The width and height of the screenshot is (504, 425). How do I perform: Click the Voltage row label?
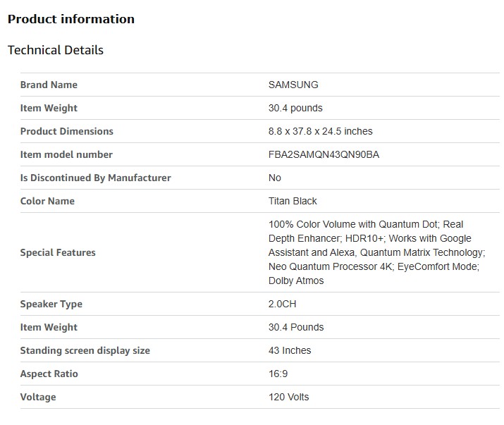(x=38, y=397)
